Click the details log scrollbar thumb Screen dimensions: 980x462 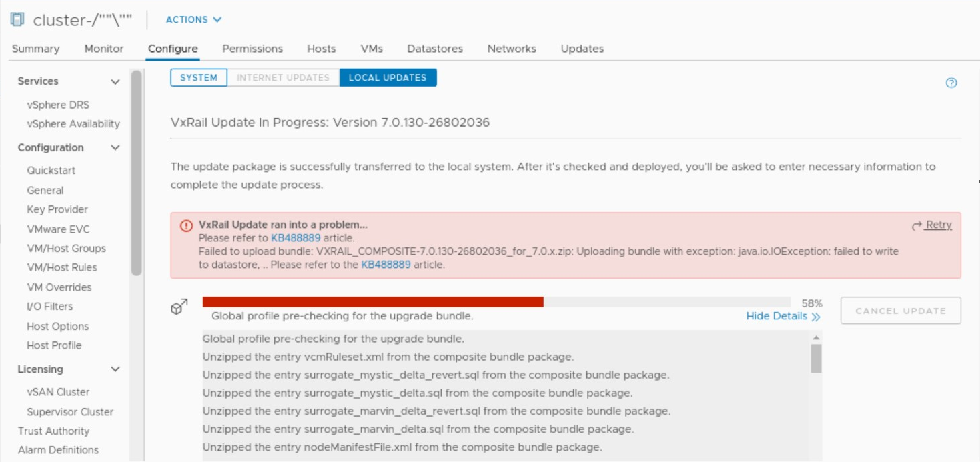click(816, 359)
